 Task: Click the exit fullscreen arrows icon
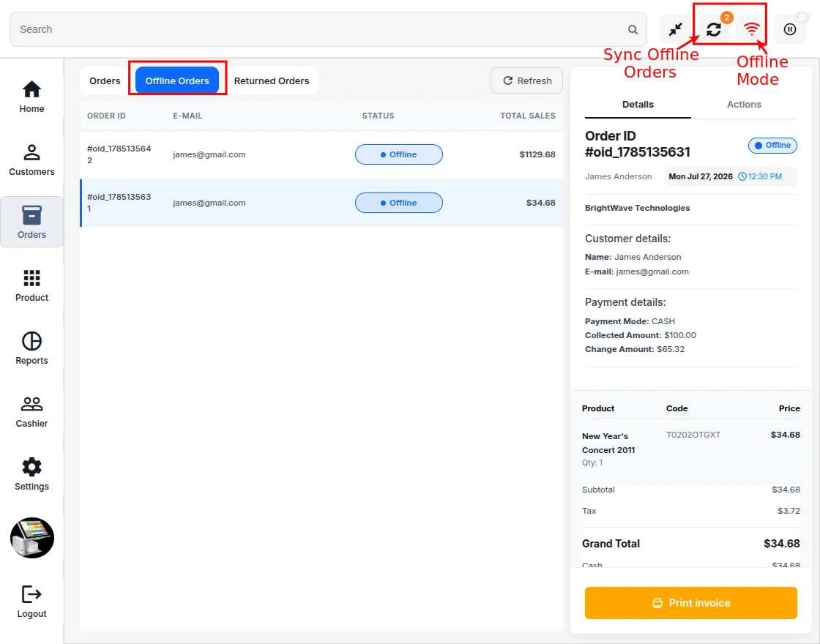point(676,29)
